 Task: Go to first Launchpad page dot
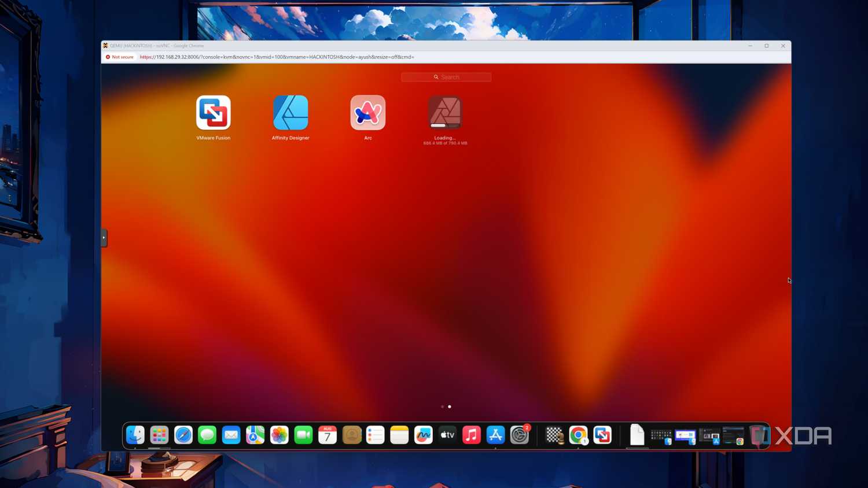[443, 406]
